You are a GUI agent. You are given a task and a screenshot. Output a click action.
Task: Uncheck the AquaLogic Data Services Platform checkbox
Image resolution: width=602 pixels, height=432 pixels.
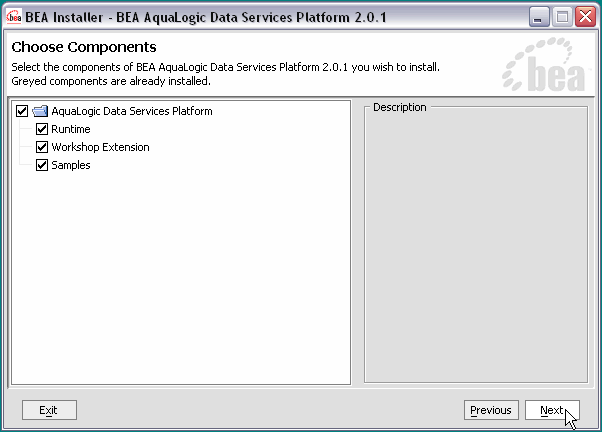pos(22,111)
